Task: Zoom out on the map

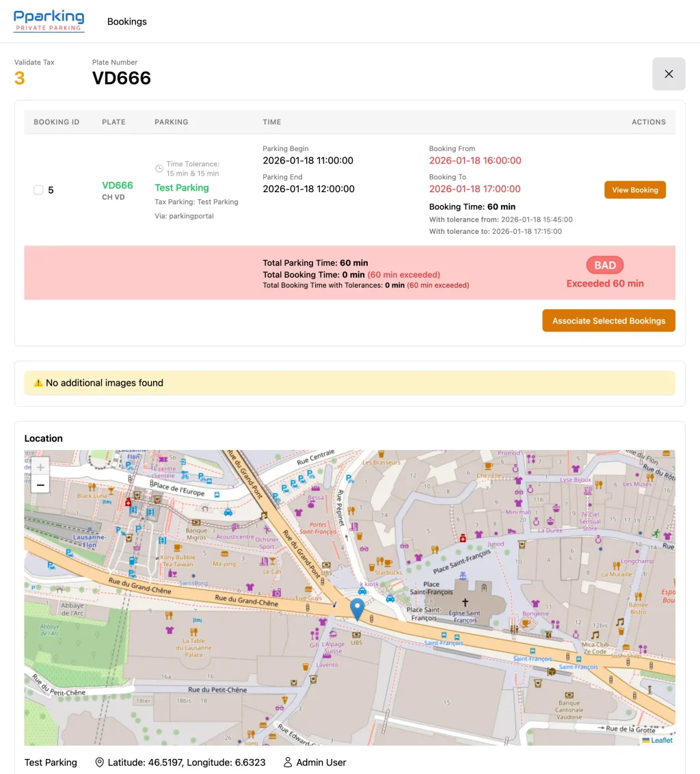Action: 40,485
